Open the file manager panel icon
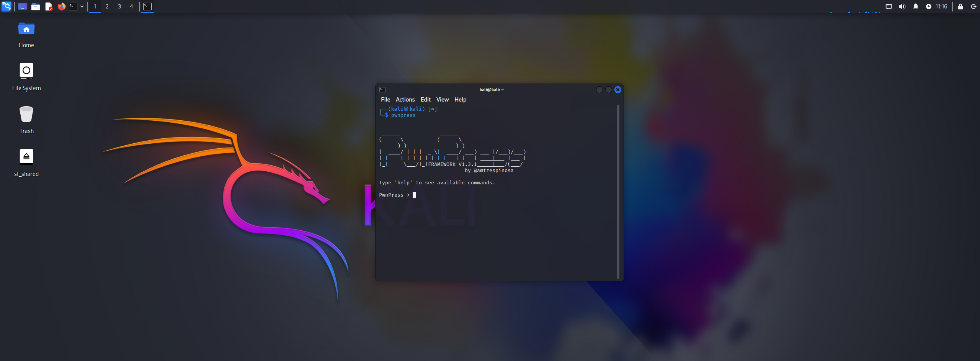980x361 pixels. (36, 7)
